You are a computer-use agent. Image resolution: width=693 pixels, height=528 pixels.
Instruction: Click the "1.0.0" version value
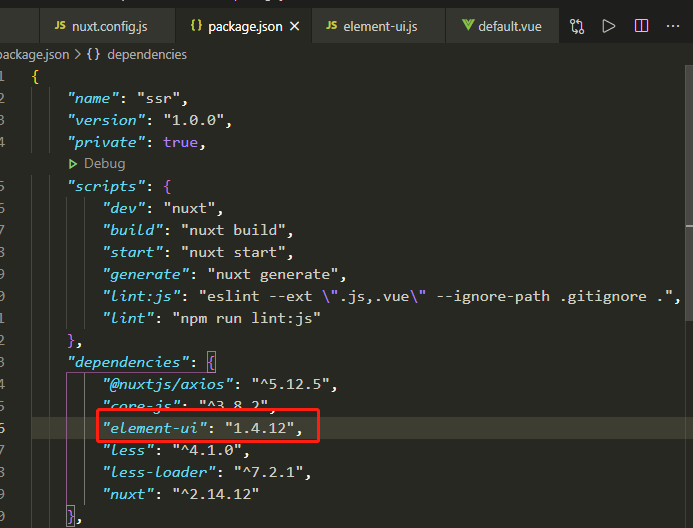pos(194,120)
